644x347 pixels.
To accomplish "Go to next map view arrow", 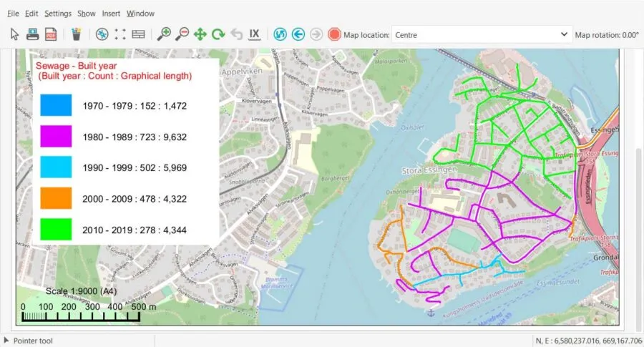I will coord(316,34).
